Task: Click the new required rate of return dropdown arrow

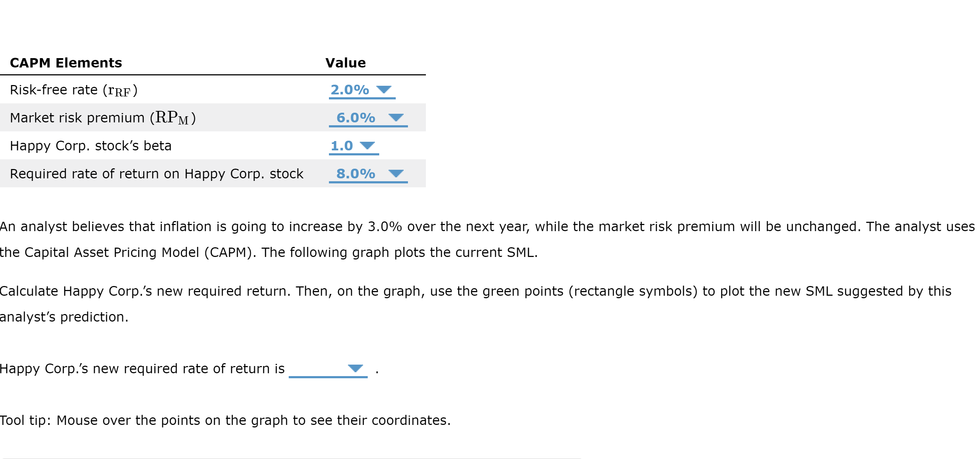Action: (x=355, y=368)
